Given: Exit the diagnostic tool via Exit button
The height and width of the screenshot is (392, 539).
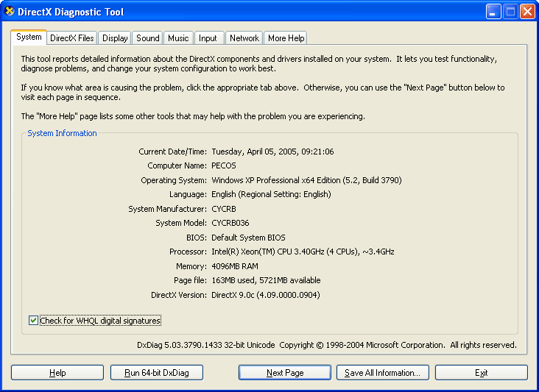Looking at the screenshot, I should tap(481, 373).
